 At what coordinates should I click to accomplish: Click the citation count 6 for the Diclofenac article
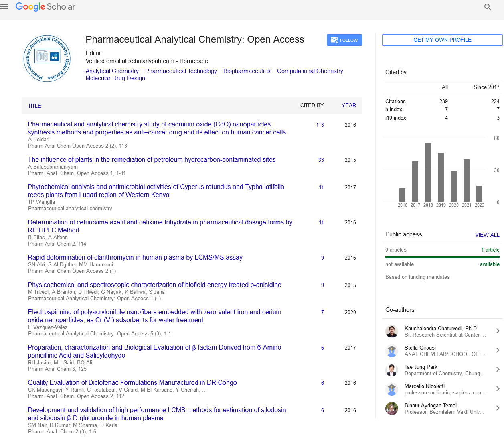322,383
